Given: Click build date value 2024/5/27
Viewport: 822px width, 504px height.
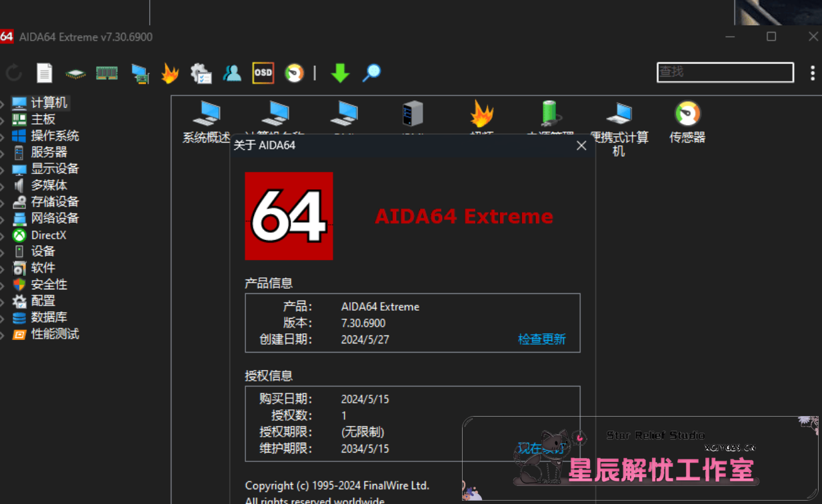Looking at the screenshot, I should tap(365, 339).
